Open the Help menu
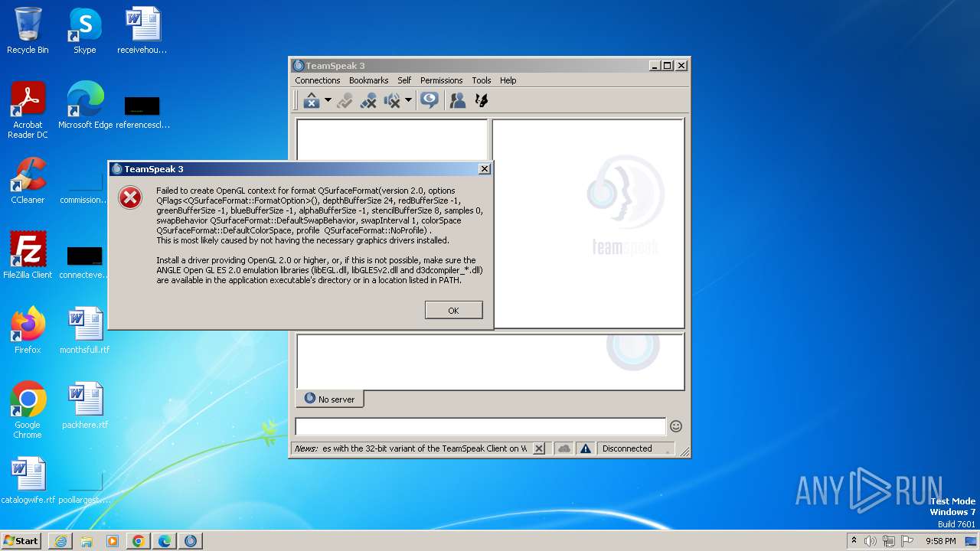The height and width of the screenshot is (551, 980). 508,80
